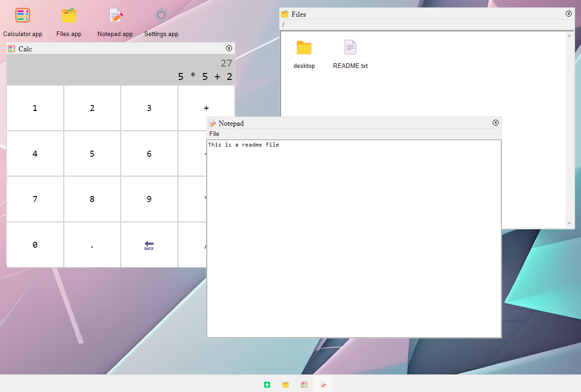Image resolution: width=581 pixels, height=392 pixels.
Task: Click calculator button 6
Action: [x=149, y=153]
